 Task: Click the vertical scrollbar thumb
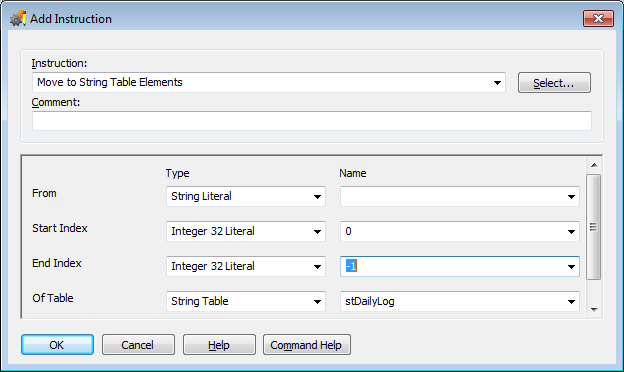coord(593,227)
